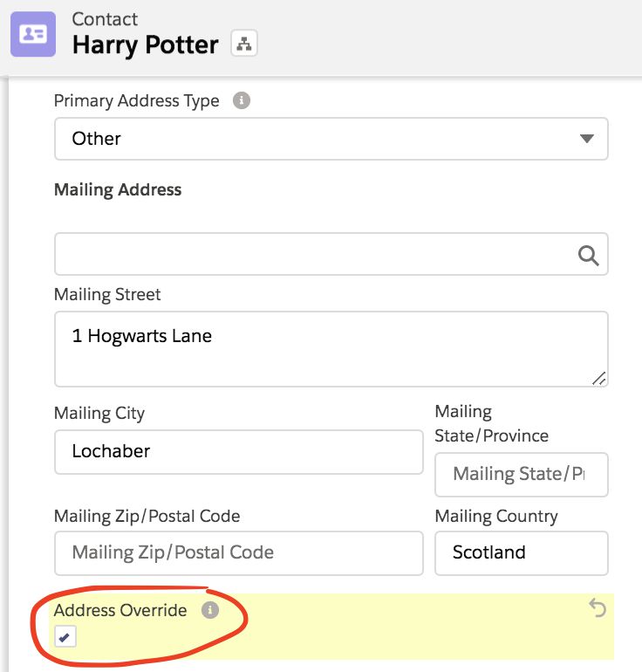Click the Mailing Address section heading
This screenshot has width=642, height=672.
coord(118,190)
